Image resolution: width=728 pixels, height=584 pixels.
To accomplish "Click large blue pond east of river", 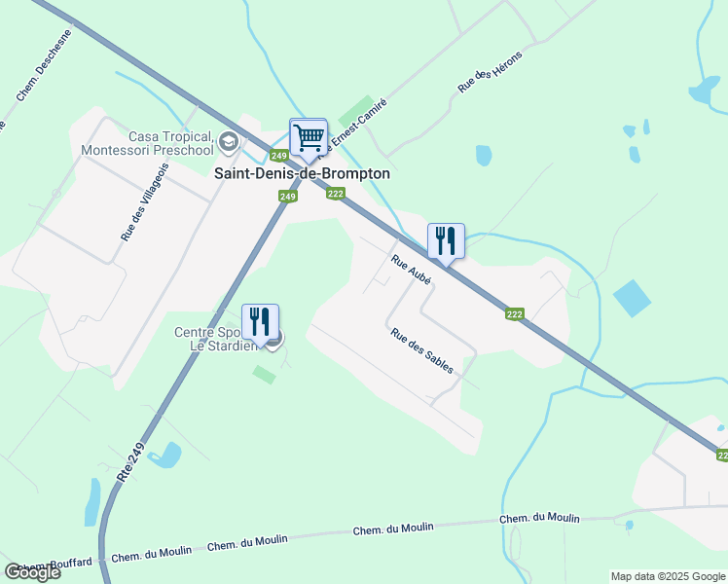I will (x=632, y=299).
